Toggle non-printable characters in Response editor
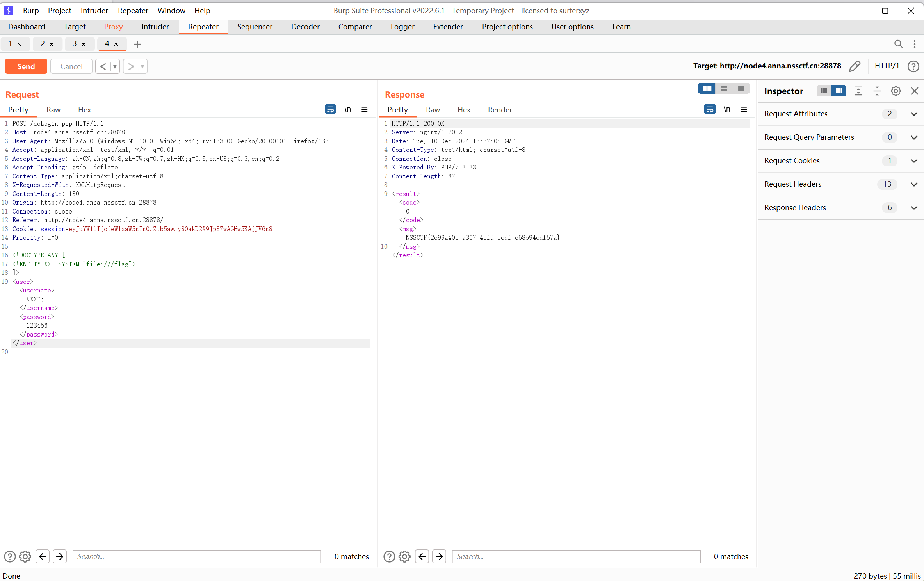924x581 pixels. [x=727, y=109]
